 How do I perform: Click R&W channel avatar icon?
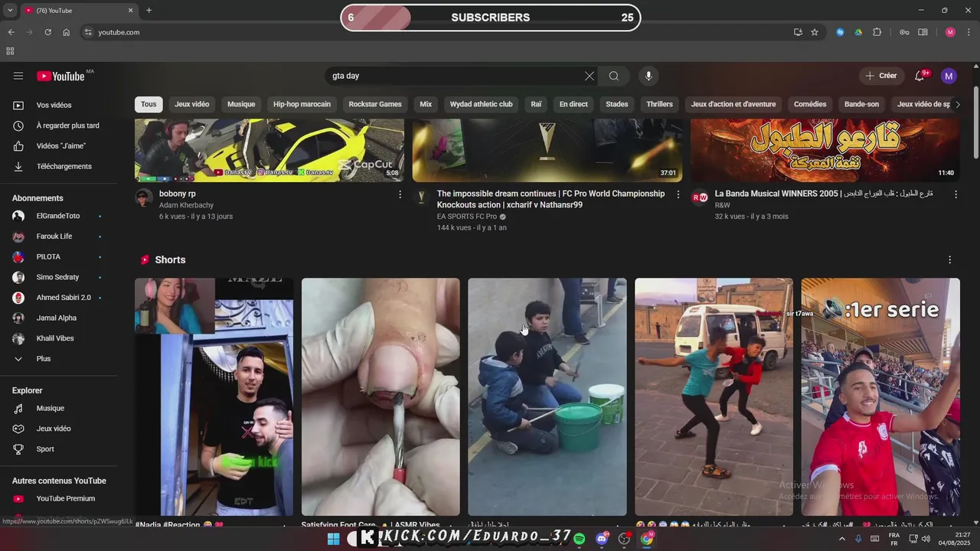(x=700, y=197)
